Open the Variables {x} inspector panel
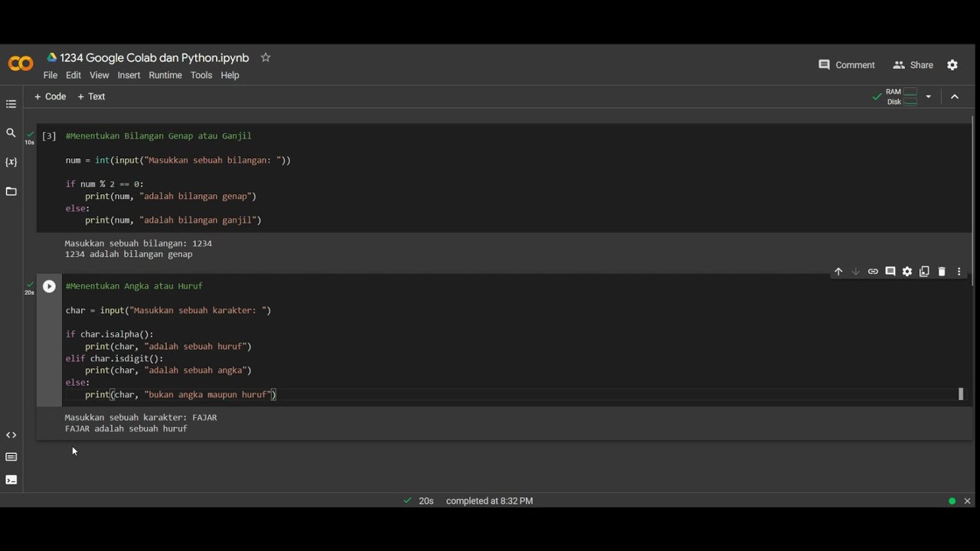This screenshot has width=980, height=551. coord(11,162)
